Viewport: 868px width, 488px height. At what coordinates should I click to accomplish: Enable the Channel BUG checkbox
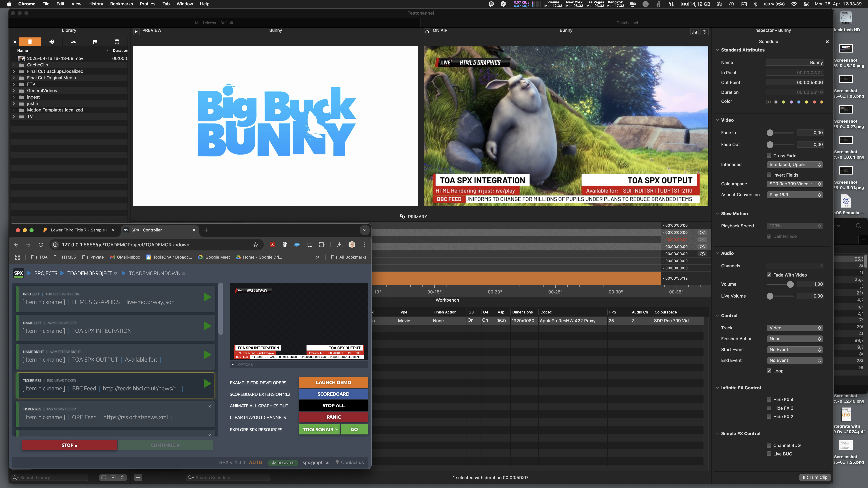coord(769,445)
